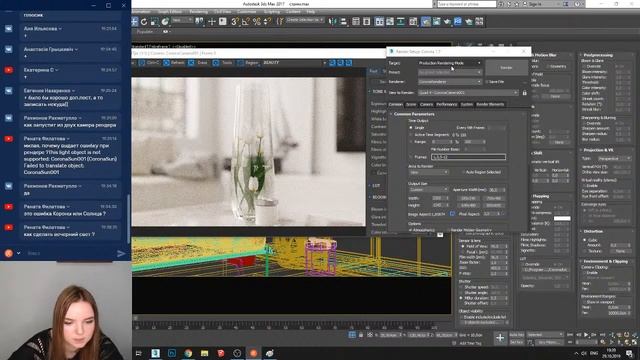Image resolution: width=640 pixels, height=360 pixels.
Task: Open the Curve Editor icon
Action: [x=390, y=21]
